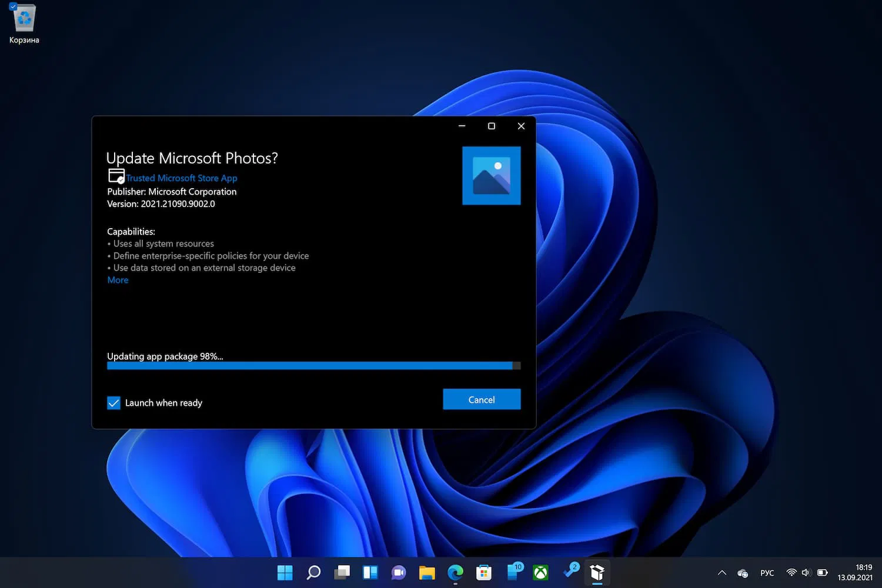The image size is (882, 588).
Task: Open Microsoft Store from taskbar
Action: (x=484, y=572)
